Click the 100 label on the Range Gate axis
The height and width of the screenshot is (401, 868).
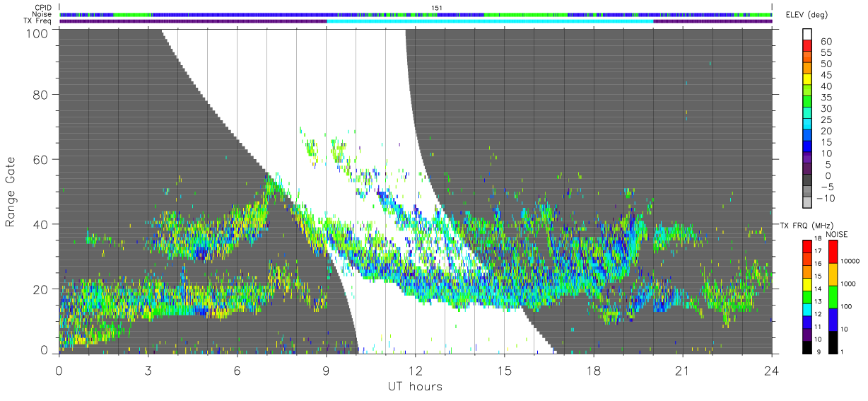(37, 33)
